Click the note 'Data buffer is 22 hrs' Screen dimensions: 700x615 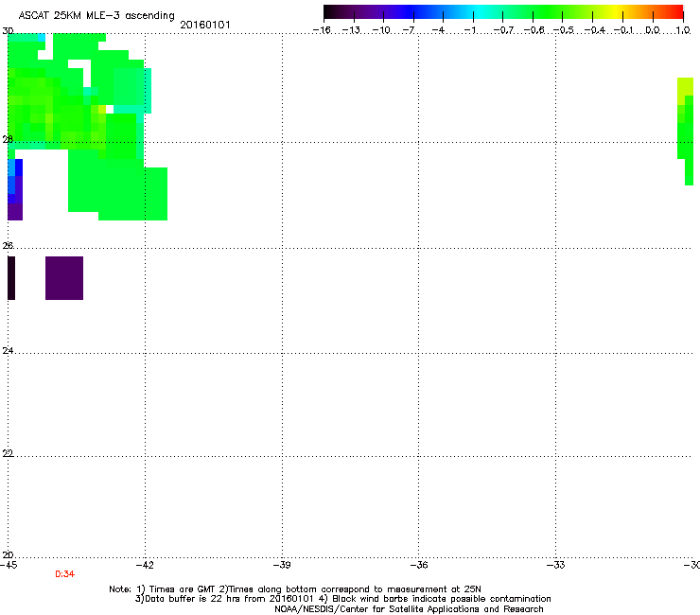(187, 599)
